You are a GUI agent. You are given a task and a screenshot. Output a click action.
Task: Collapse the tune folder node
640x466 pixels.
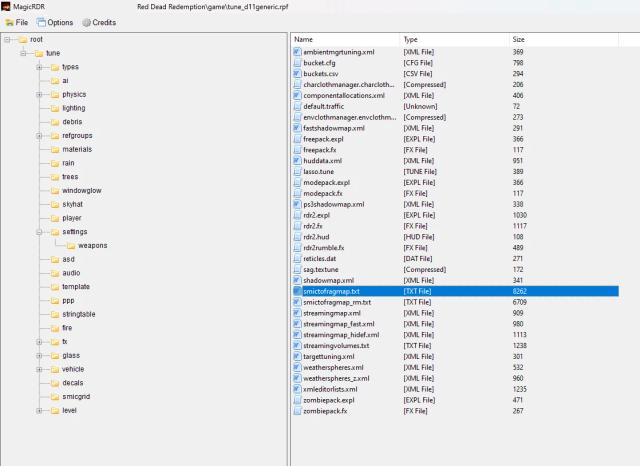(23, 53)
